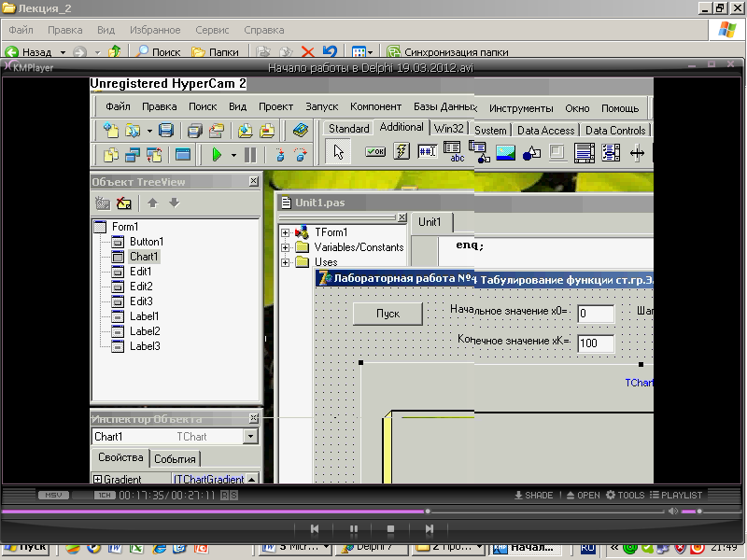Click the Папки button in Explorer toolbar
747x560 pixels.
pyautogui.click(x=215, y=52)
